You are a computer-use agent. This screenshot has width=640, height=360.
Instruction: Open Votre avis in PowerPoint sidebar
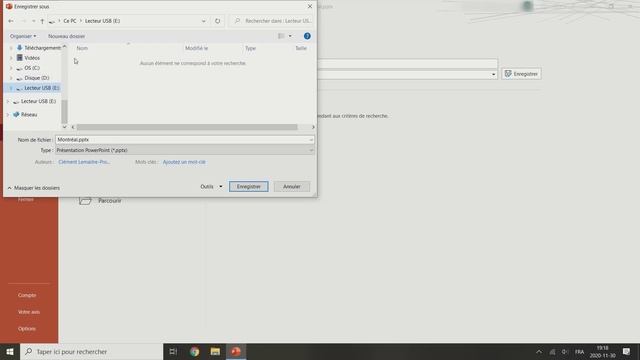pos(29,312)
